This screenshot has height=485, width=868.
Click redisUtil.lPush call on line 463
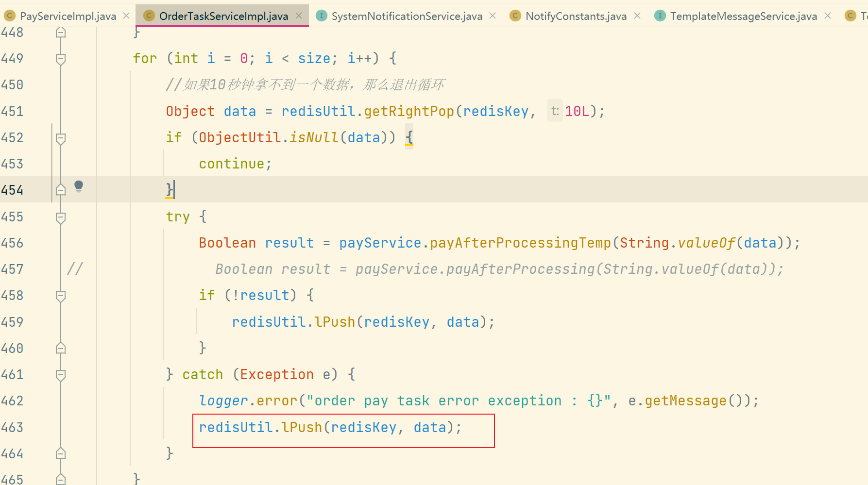tap(330, 428)
